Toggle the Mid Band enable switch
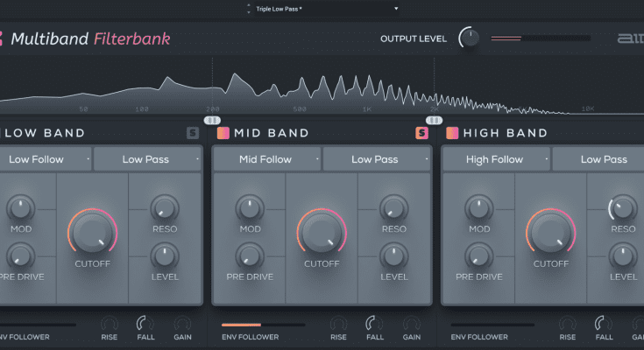644x350 pixels. (223, 133)
